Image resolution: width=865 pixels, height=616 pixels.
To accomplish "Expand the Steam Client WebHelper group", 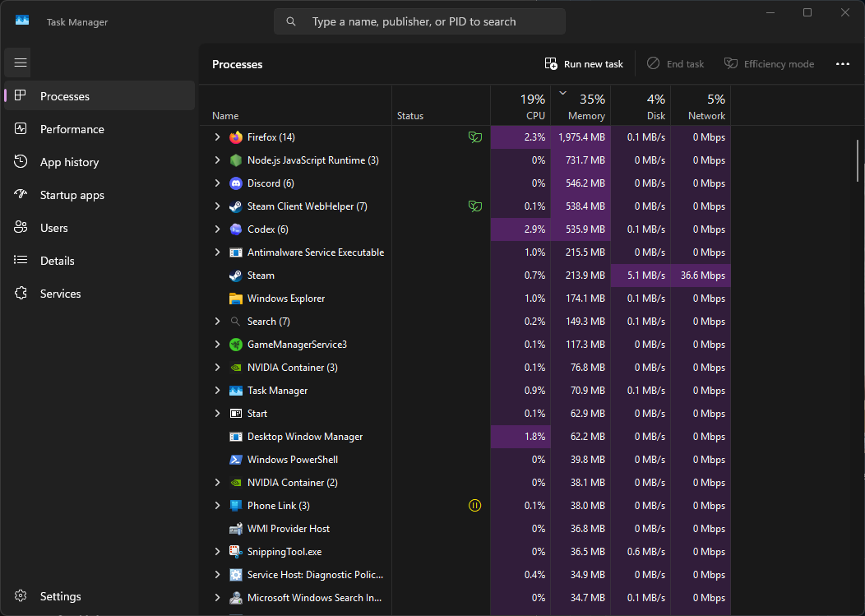I will tap(217, 206).
